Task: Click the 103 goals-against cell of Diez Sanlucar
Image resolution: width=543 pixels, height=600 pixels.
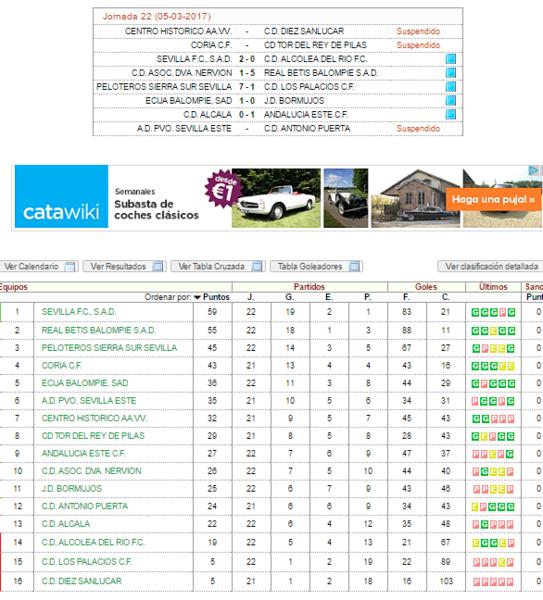Action: coord(446,581)
